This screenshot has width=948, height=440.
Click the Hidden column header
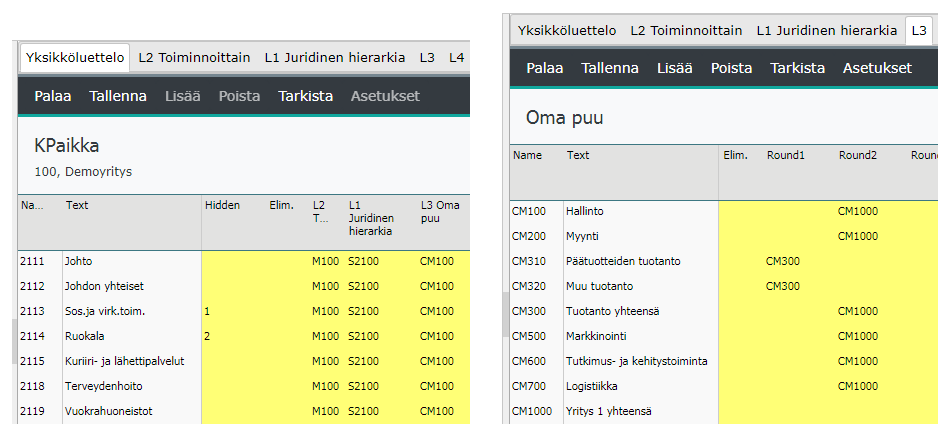click(222, 205)
